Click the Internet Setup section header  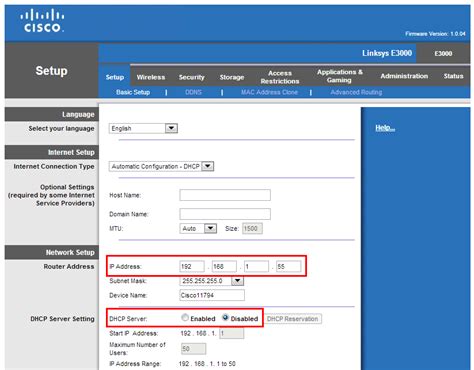(x=52, y=152)
